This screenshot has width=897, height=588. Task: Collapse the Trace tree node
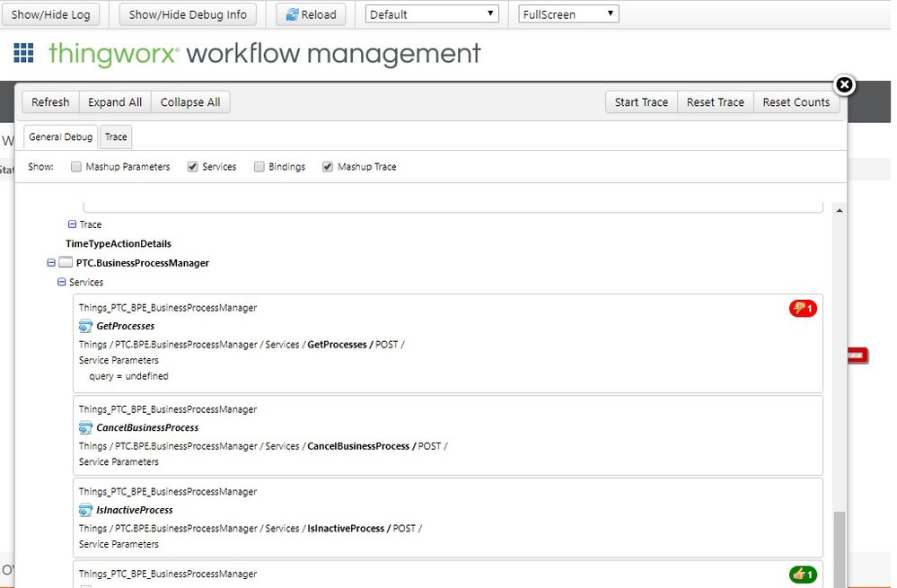[x=72, y=224]
